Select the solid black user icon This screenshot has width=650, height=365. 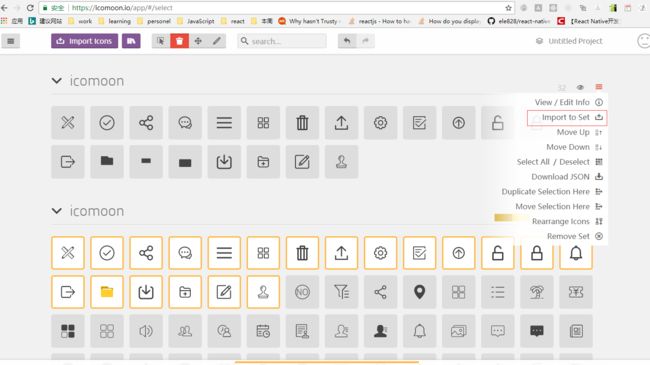coord(380,331)
